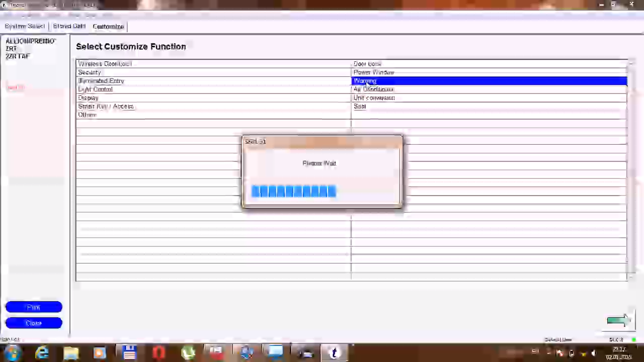The height and width of the screenshot is (362, 644).
Task: Click the Select Customize Function heading
Action: tap(131, 46)
